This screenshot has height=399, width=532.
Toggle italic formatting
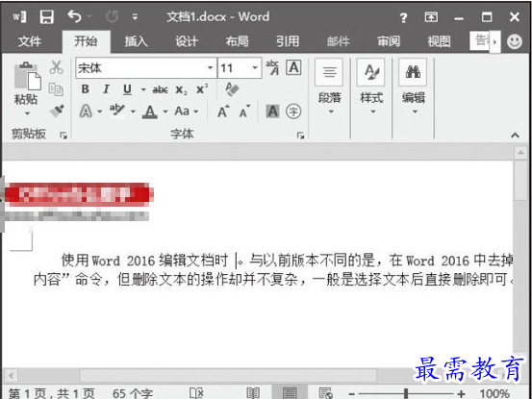click(106, 89)
